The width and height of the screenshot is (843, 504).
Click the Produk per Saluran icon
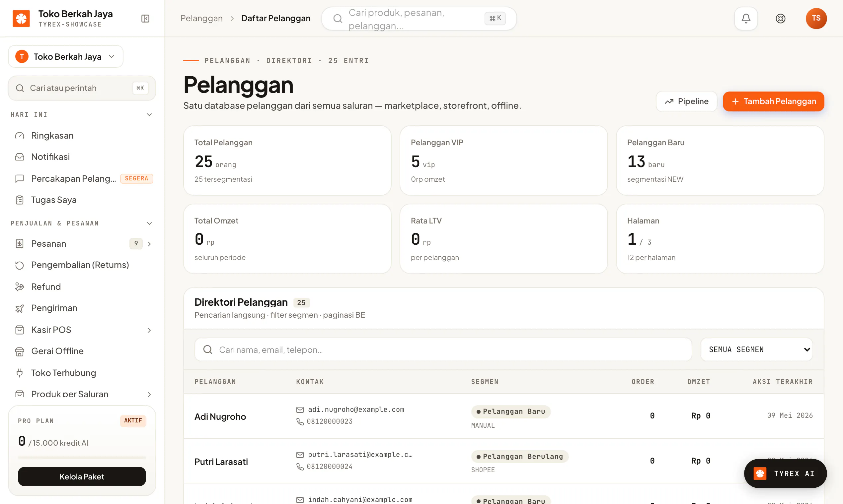(x=19, y=394)
